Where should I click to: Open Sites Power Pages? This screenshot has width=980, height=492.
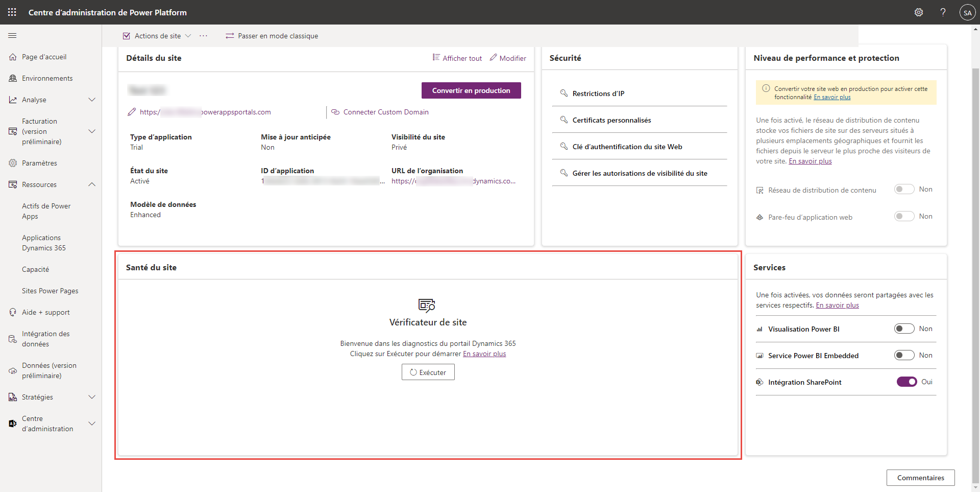[x=50, y=291]
